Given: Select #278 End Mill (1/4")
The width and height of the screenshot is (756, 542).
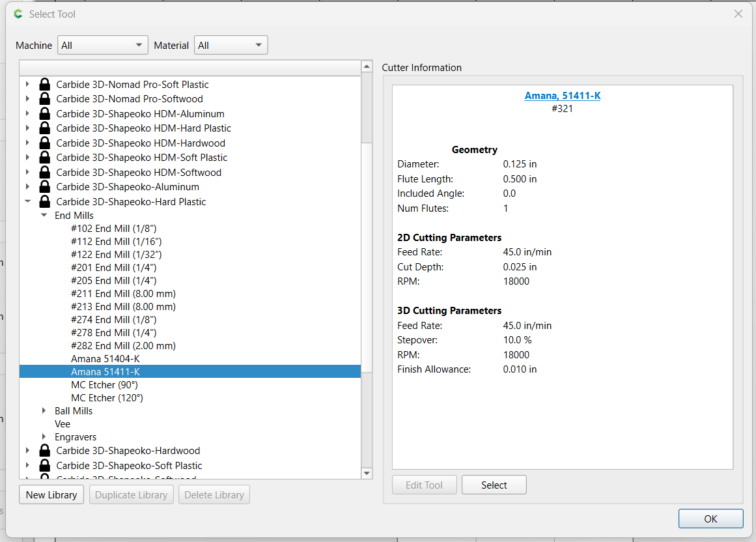Looking at the screenshot, I should point(114,333).
